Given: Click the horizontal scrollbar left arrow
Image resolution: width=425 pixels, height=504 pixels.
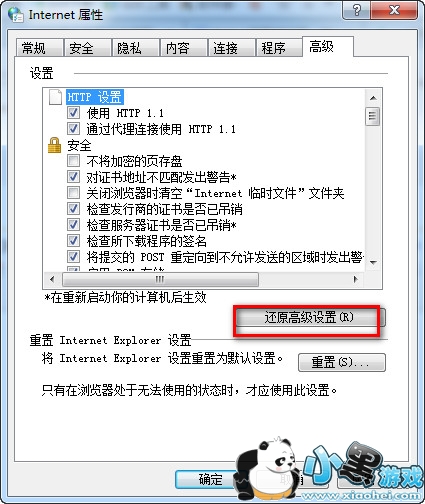Looking at the screenshot, I should [x=52, y=279].
